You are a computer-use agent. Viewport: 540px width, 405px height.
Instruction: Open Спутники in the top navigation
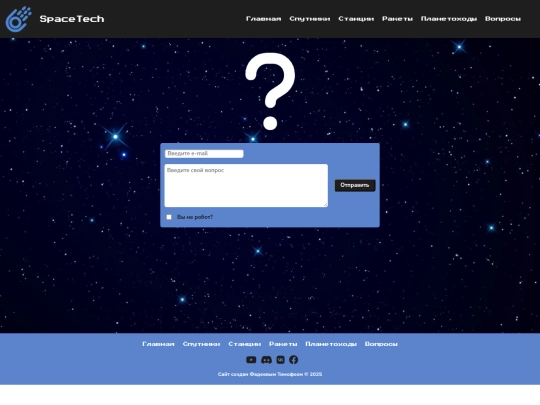[310, 19]
